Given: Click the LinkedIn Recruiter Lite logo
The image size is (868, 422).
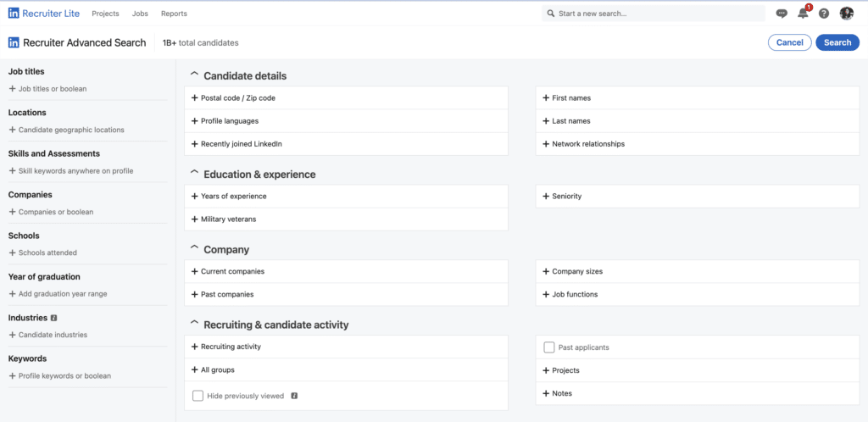Looking at the screenshot, I should [x=44, y=14].
